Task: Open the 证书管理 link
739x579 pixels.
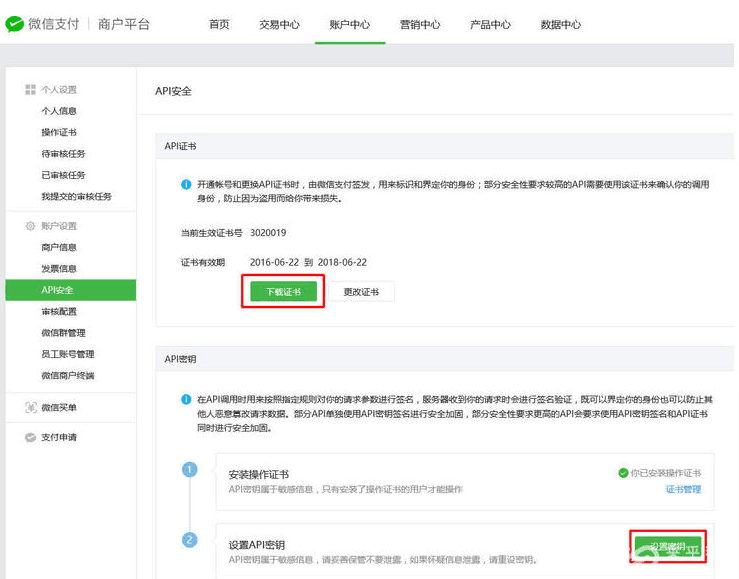Action: click(683, 490)
